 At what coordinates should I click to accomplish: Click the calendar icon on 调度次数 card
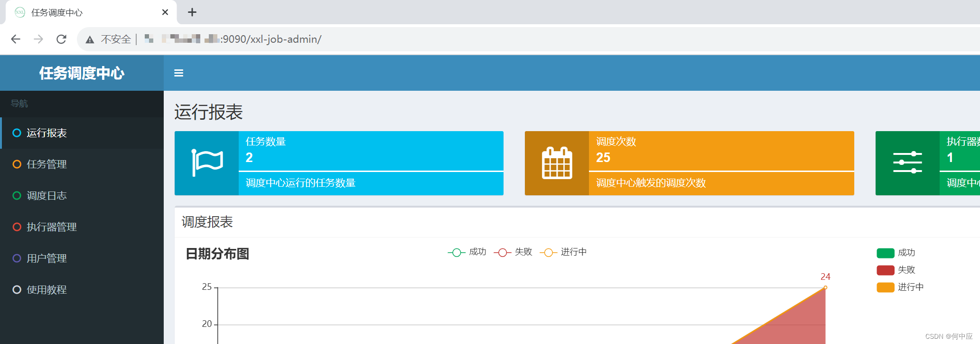point(557,163)
